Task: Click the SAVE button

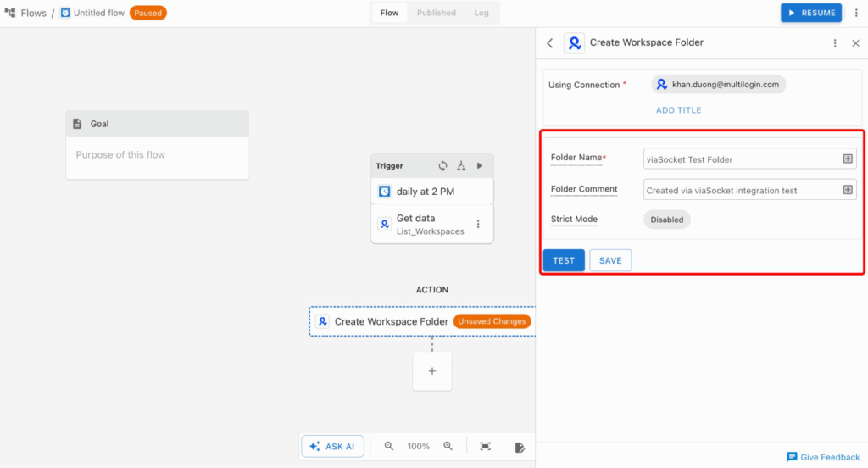Action: 610,260
